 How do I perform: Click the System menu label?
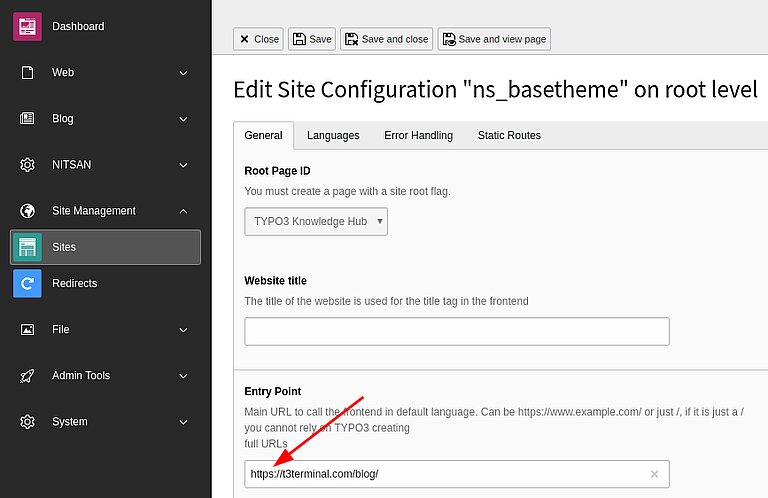pos(70,422)
